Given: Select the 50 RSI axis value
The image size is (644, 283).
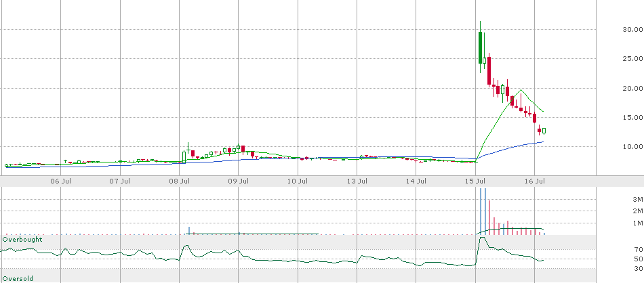Looking at the screenshot, I should tap(639, 259).
